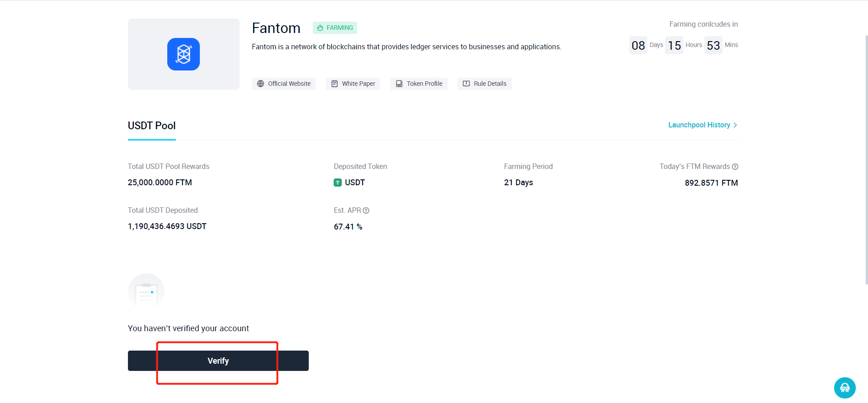Open the Official Website link
Image resolution: width=868 pixels, height=403 pixels.
point(283,84)
